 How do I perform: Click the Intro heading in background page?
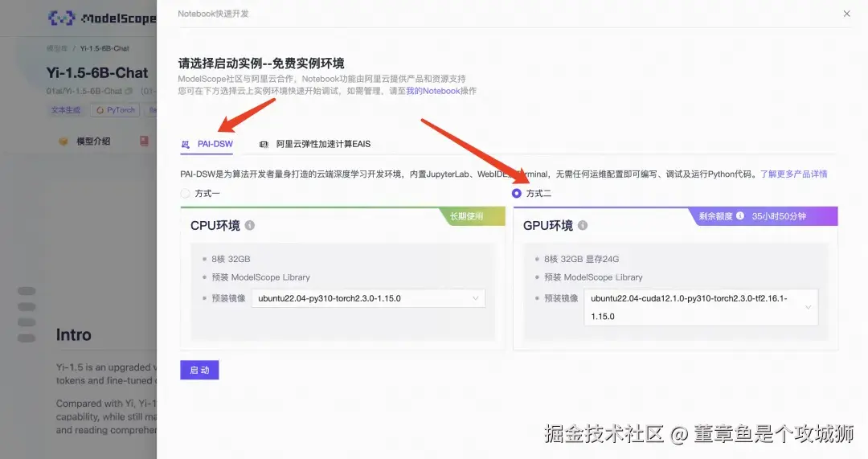coord(74,335)
